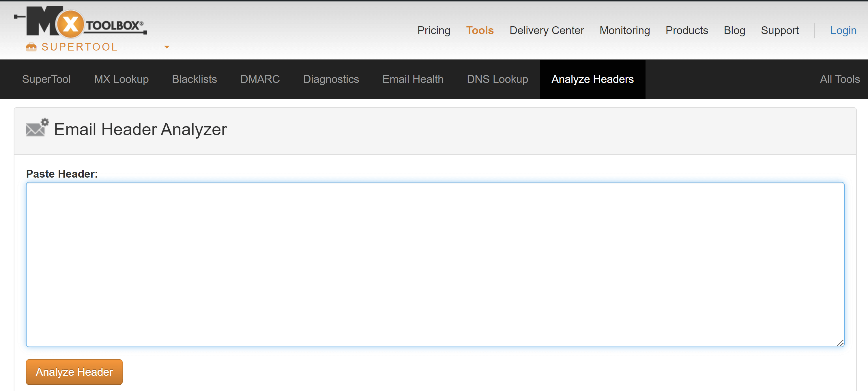
Task: Click the SUPERTOOL label under logo
Action: 80,47
